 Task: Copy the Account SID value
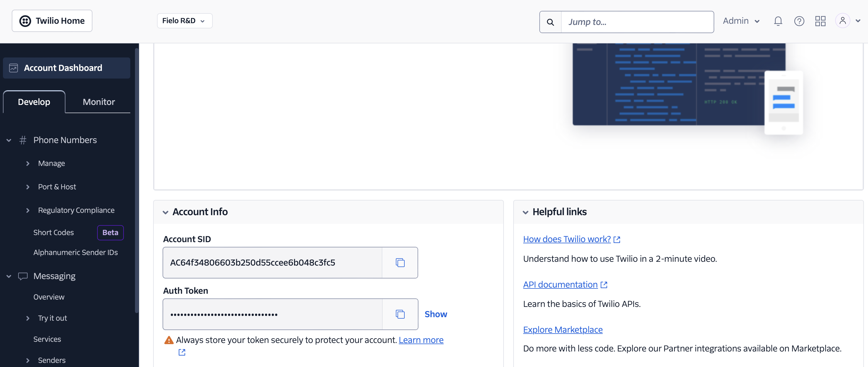(x=400, y=263)
